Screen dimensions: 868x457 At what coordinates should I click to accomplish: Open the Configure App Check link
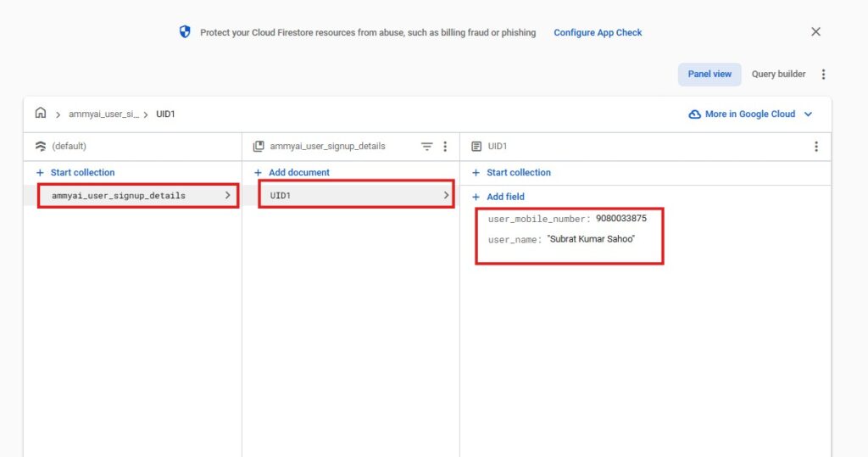point(598,32)
